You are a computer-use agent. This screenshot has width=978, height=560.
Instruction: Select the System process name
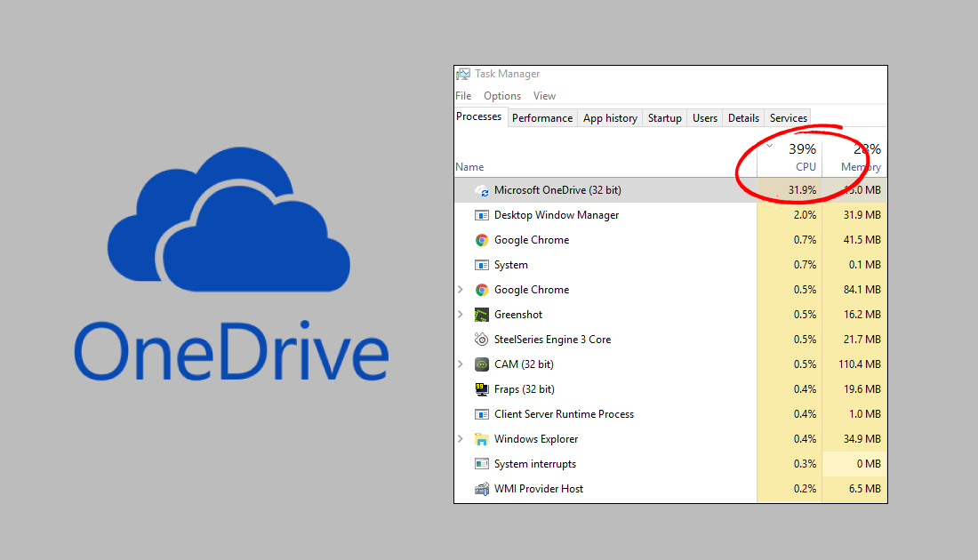(x=511, y=265)
